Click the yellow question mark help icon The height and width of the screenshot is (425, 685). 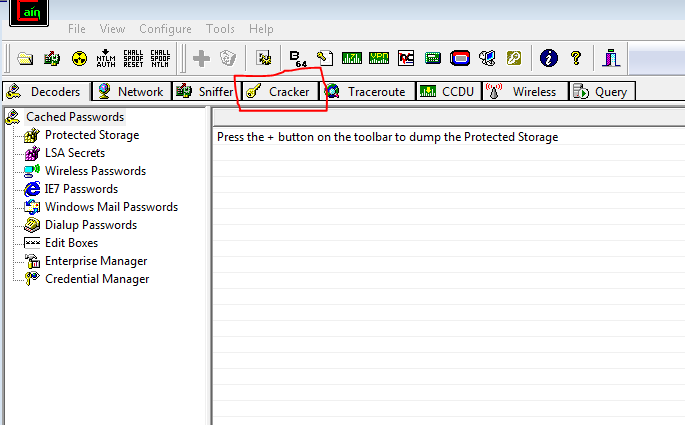pos(576,58)
